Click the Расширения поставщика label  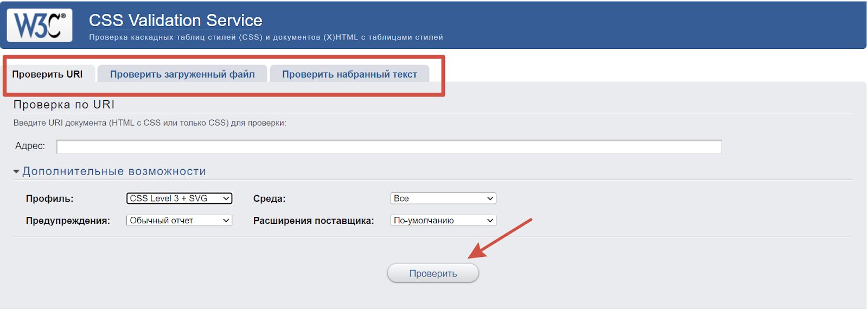(x=314, y=221)
